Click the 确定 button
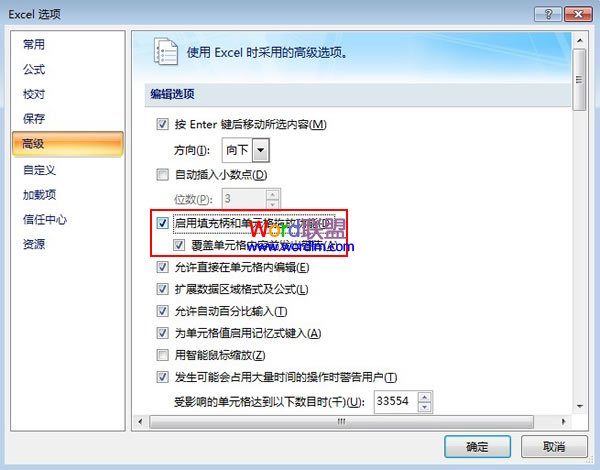Screen dimensions: 600x470 (x=477, y=446)
